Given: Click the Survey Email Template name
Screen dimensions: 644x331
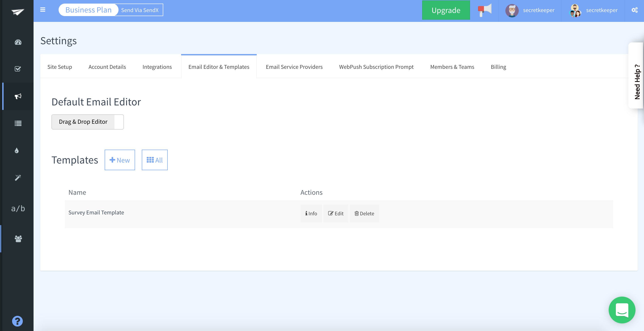Looking at the screenshot, I should (96, 212).
